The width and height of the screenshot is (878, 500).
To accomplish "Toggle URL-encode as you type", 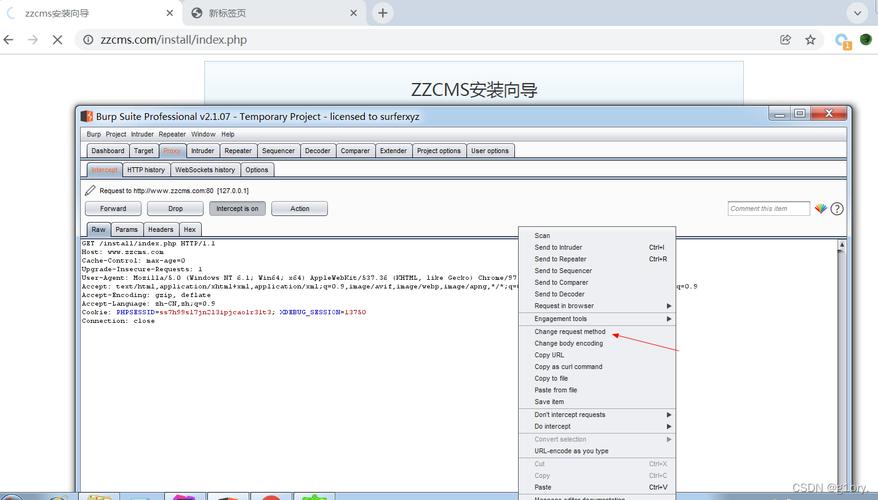I will point(597,451).
